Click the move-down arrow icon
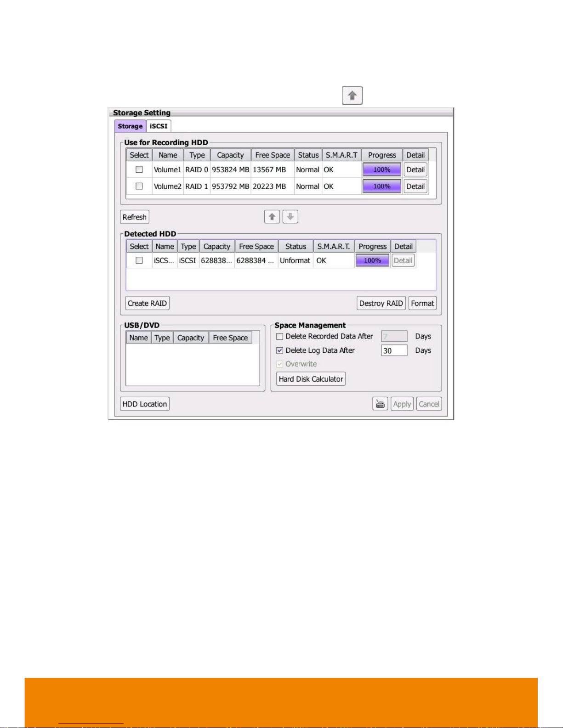 point(290,217)
